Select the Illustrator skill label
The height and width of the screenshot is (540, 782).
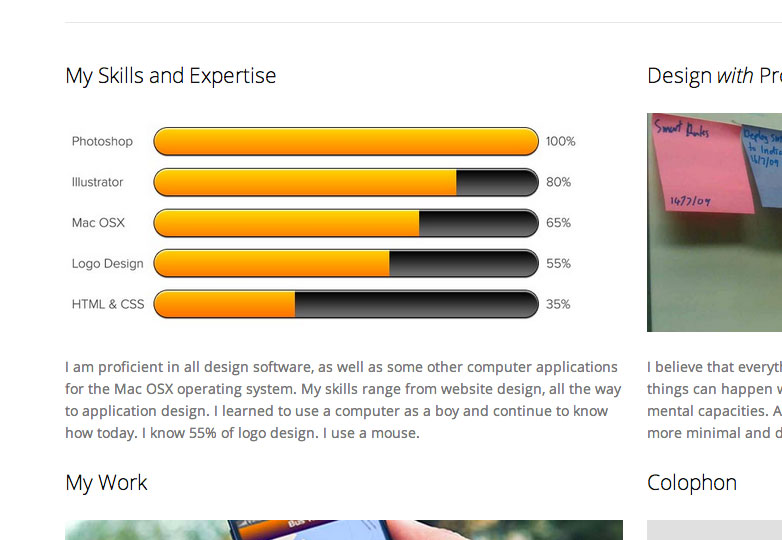click(98, 182)
